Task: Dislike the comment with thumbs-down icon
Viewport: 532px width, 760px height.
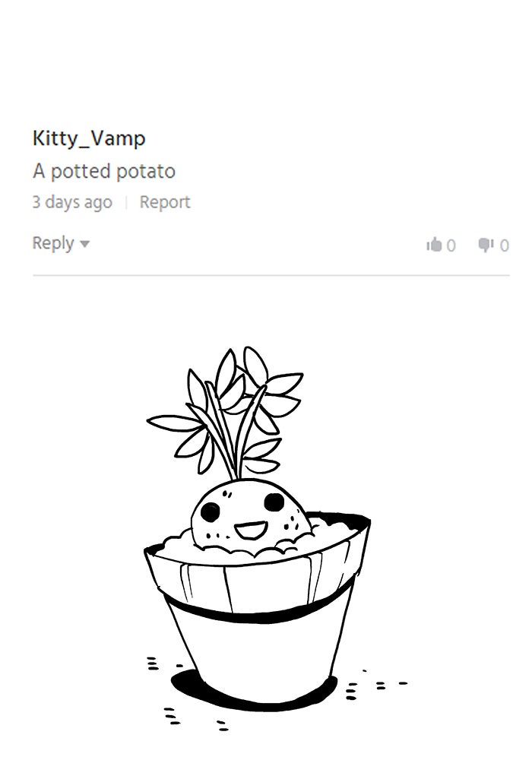Action: (486, 245)
